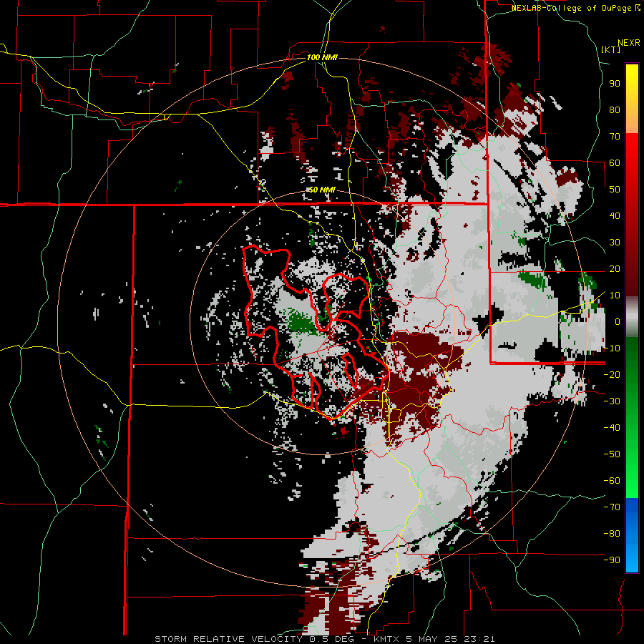The height and width of the screenshot is (644, 644).
Task: Click the 5 MAY 25 date text
Action: tap(431, 639)
